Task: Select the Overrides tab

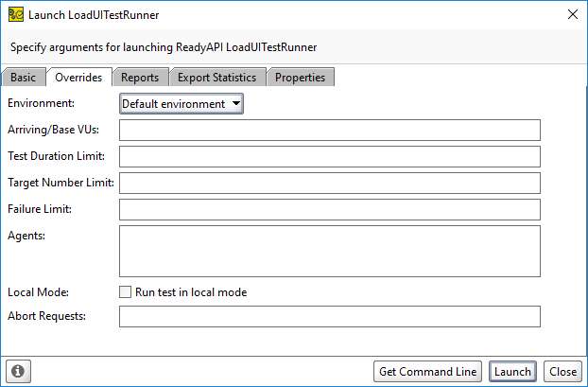Action: pyautogui.click(x=78, y=78)
